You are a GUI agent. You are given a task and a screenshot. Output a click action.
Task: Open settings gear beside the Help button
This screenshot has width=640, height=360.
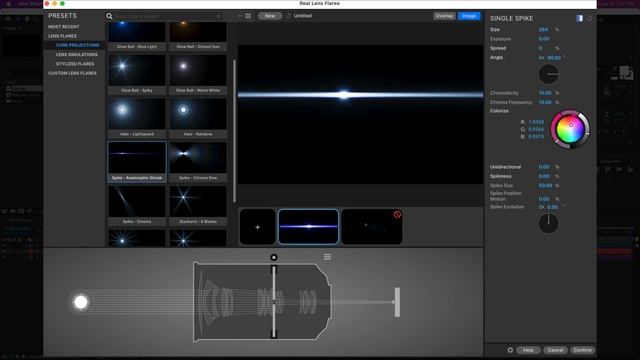click(510, 350)
